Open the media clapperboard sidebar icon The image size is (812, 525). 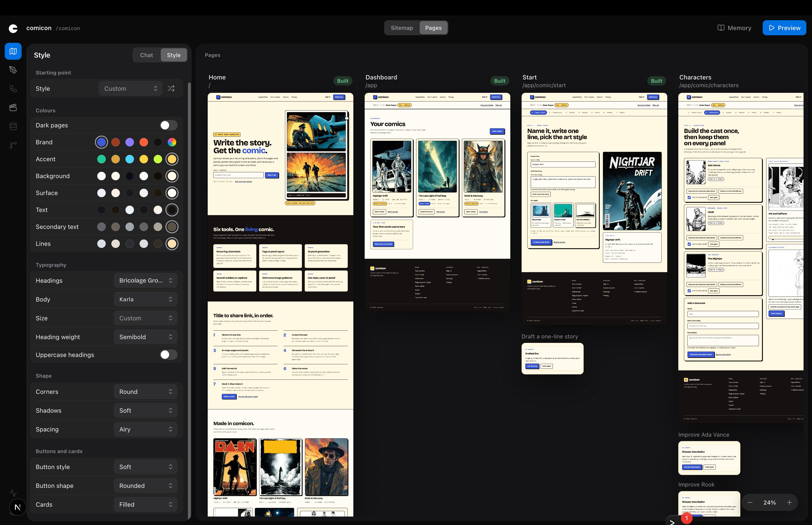point(13,107)
